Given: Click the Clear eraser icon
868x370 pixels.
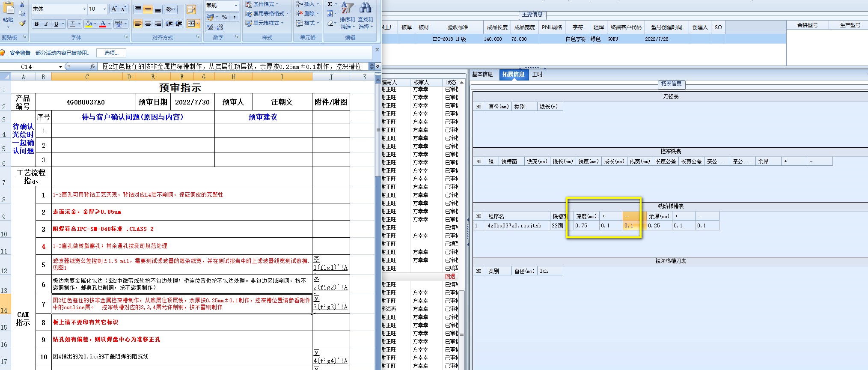Looking at the screenshot, I should coord(330,23).
